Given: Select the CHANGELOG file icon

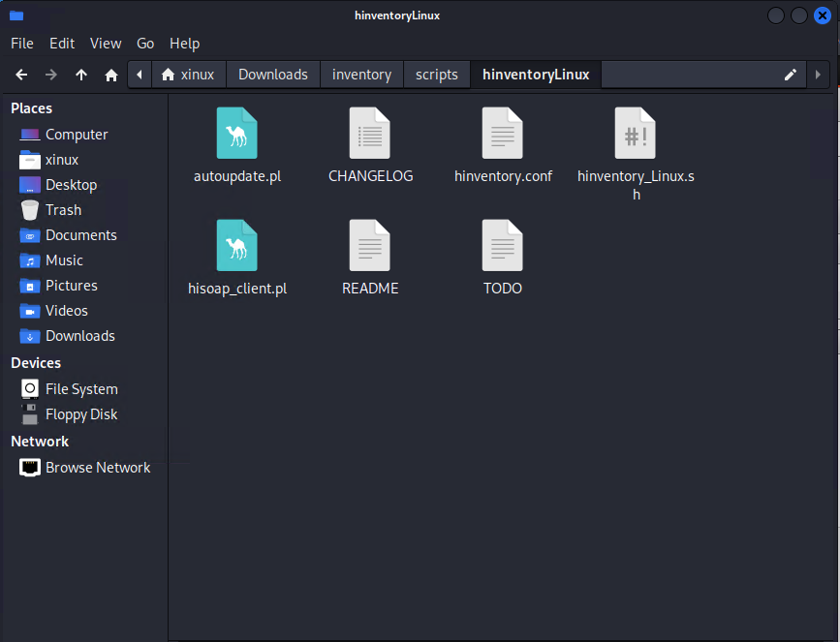Looking at the screenshot, I should coord(370,134).
